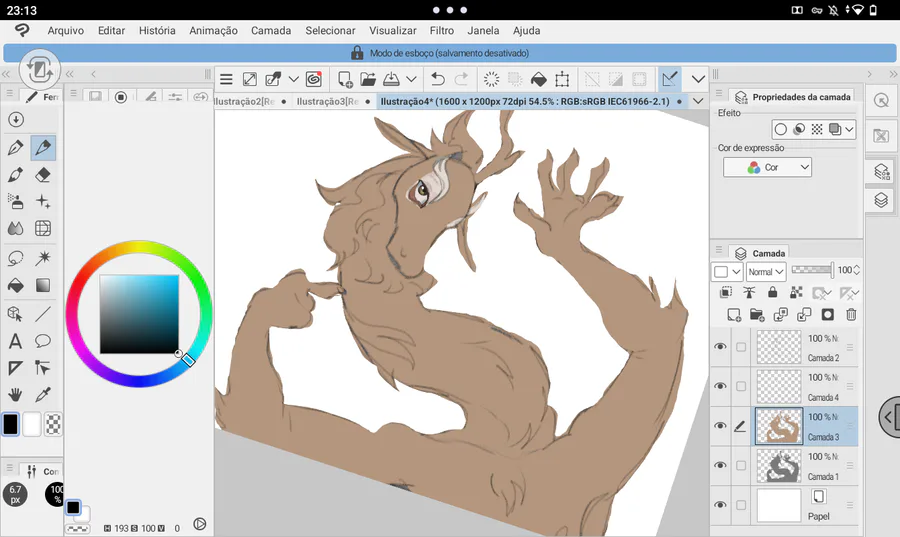Select the Eyedropper tool in toolbox

point(43,395)
